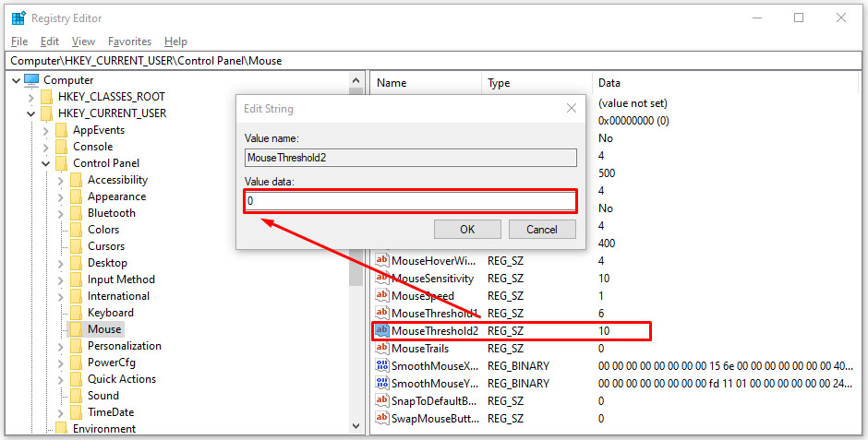
Task: Open the Edit menu
Action: coord(49,42)
